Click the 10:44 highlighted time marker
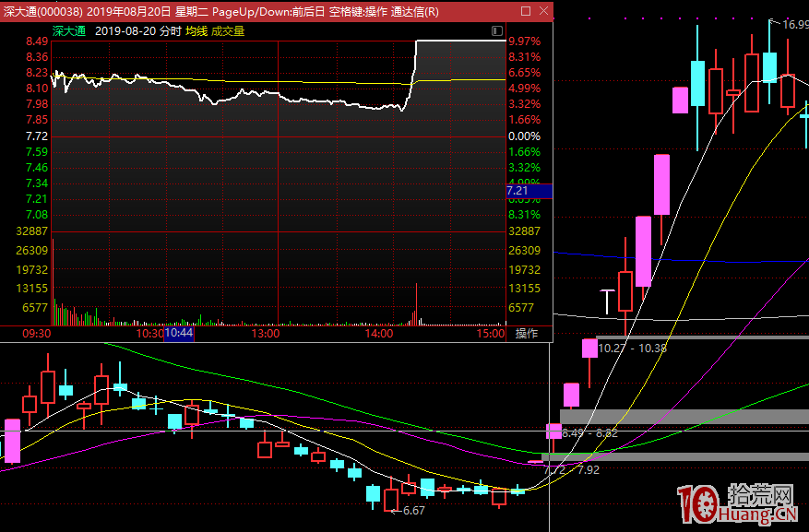Screen dimensions: 809x532 coord(179,333)
